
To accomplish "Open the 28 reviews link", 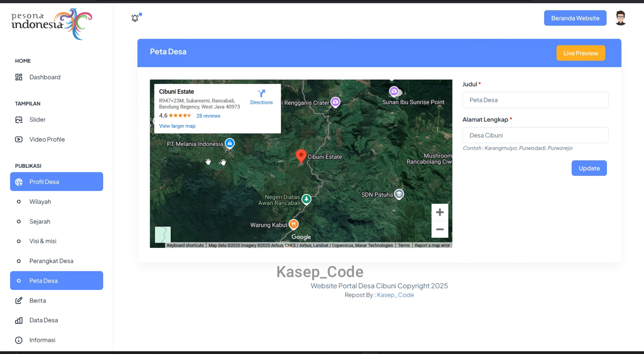I will click(208, 116).
